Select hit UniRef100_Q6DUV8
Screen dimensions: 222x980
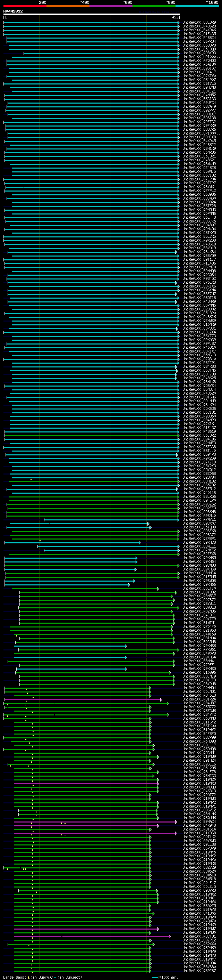[x=199, y=45]
